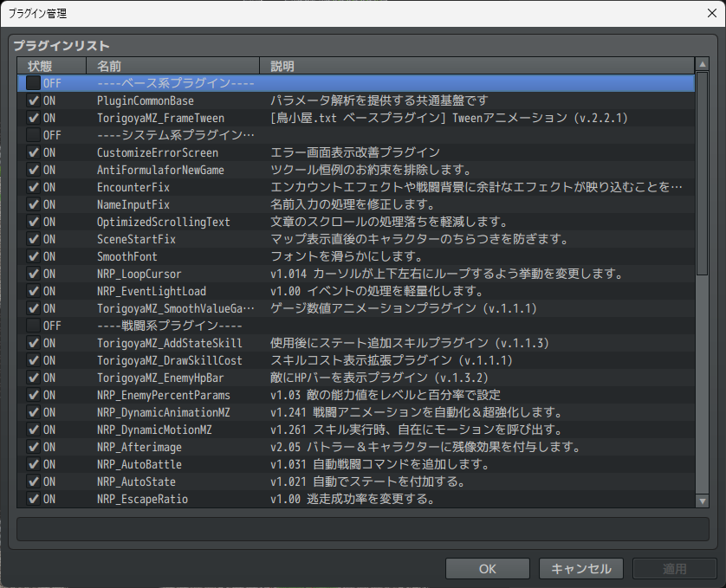726x588 pixels.
Task: Click description v1.03 敵の能力値をレベルと百分率で設定
Action: click(x=386, y=395)
